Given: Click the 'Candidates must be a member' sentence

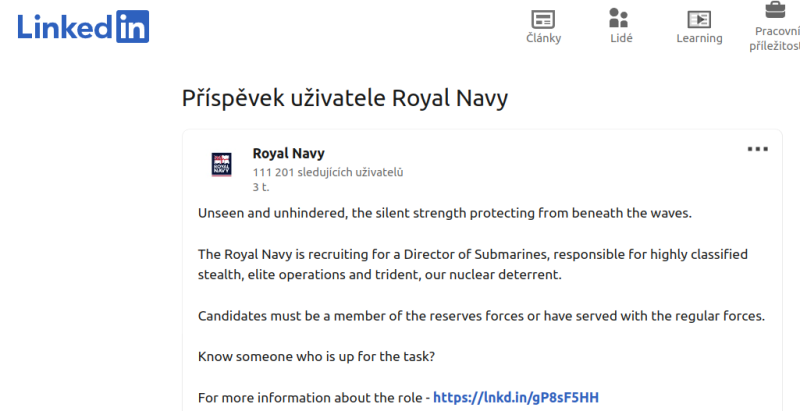Looking at the screenshot, I should tap(481, 316).
